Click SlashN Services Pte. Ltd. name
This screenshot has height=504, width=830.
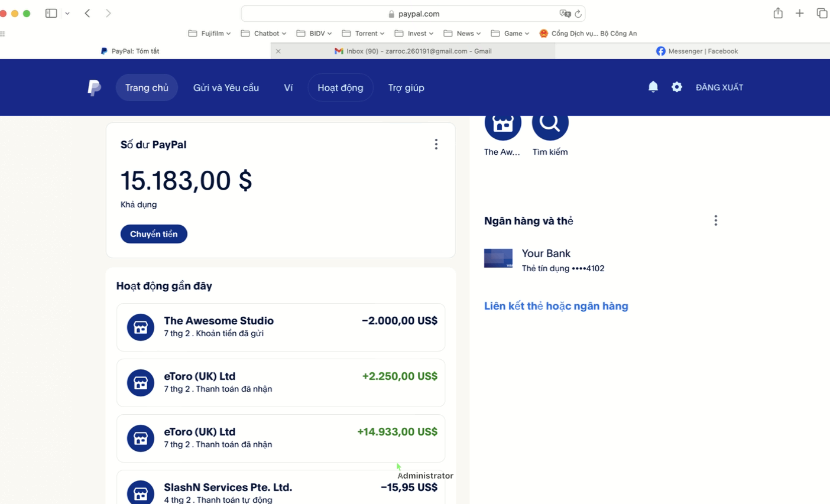tap(228, 487)
